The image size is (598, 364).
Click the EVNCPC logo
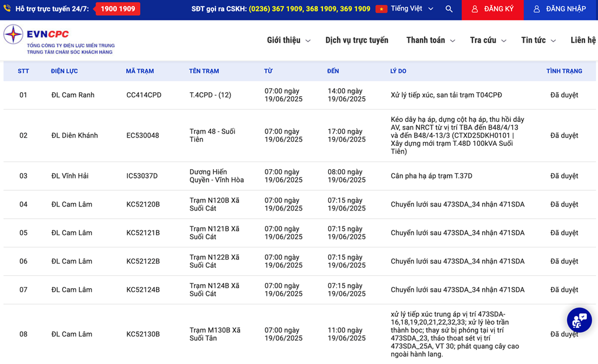coord(59,40)
